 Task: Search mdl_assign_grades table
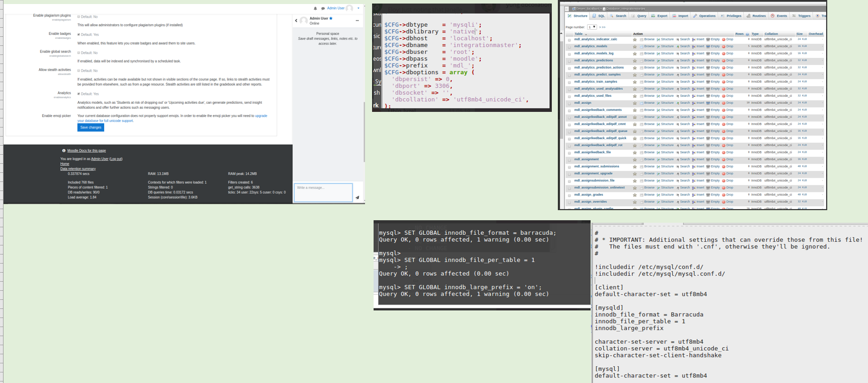click(x=683, y=195)
